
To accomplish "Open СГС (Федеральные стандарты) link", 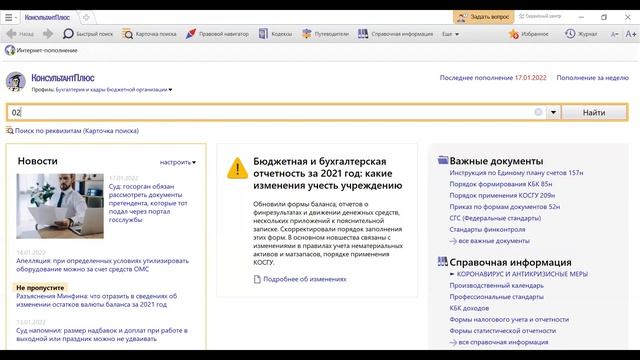I will coord(495,218).
